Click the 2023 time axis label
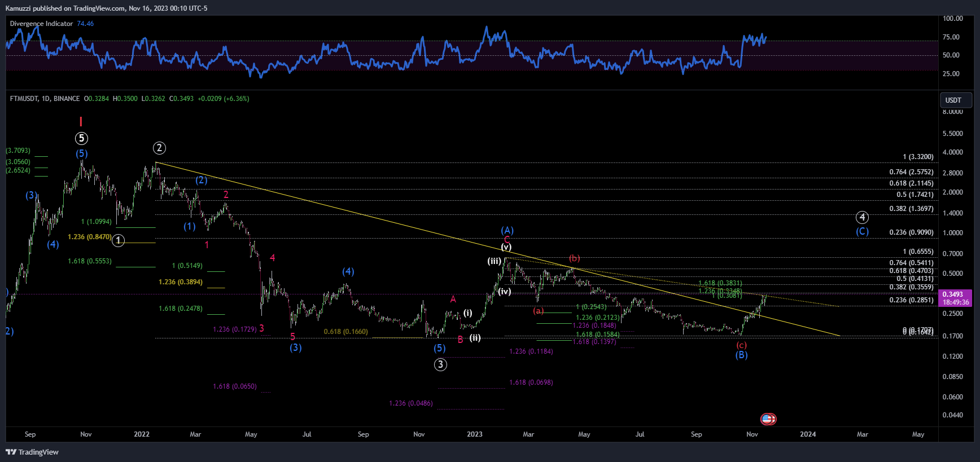 tap(474, 434)
